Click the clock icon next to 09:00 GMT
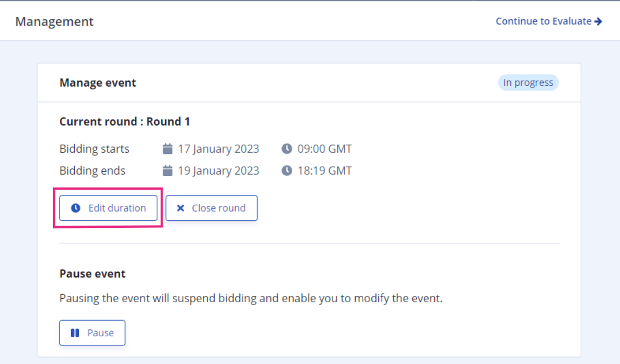Viewport: 620px width, 364px height. [287, 149]
